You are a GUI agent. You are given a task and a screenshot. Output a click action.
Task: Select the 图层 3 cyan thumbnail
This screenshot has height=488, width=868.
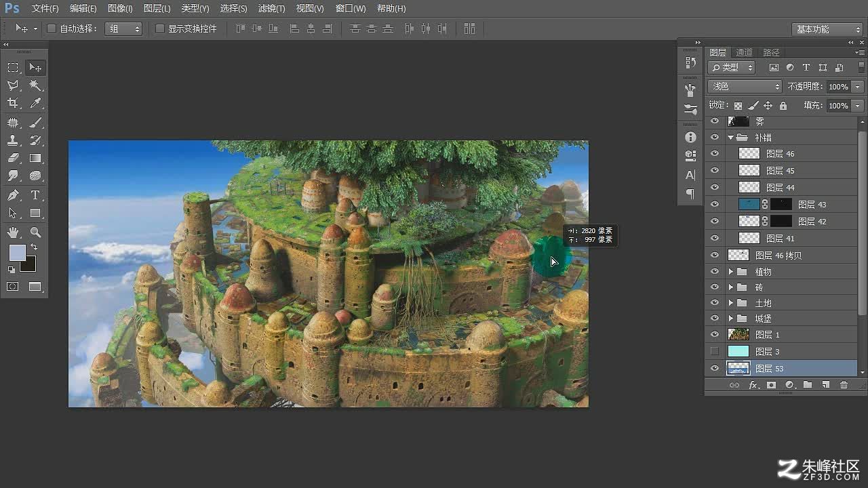[738, 351]
